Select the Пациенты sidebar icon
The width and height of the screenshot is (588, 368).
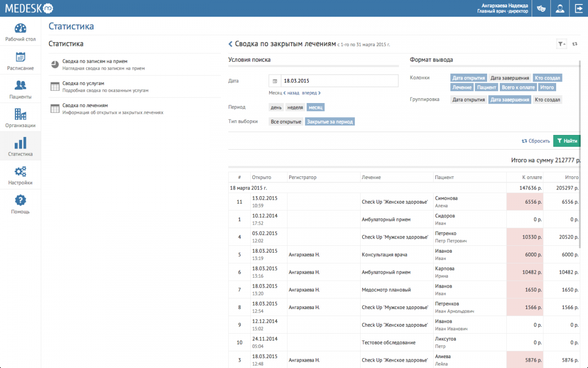pyautogui.click(x=20, y=86)
